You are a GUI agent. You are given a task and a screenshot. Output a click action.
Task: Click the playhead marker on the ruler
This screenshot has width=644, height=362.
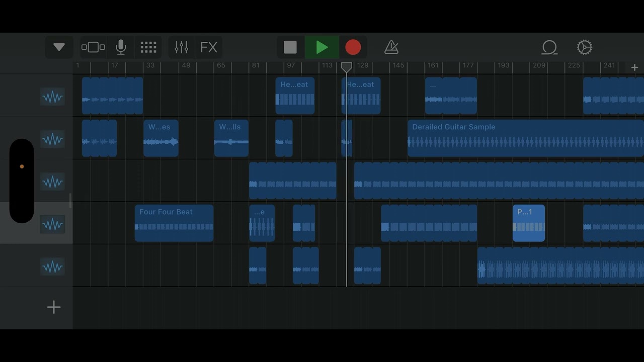coord(347,67)
